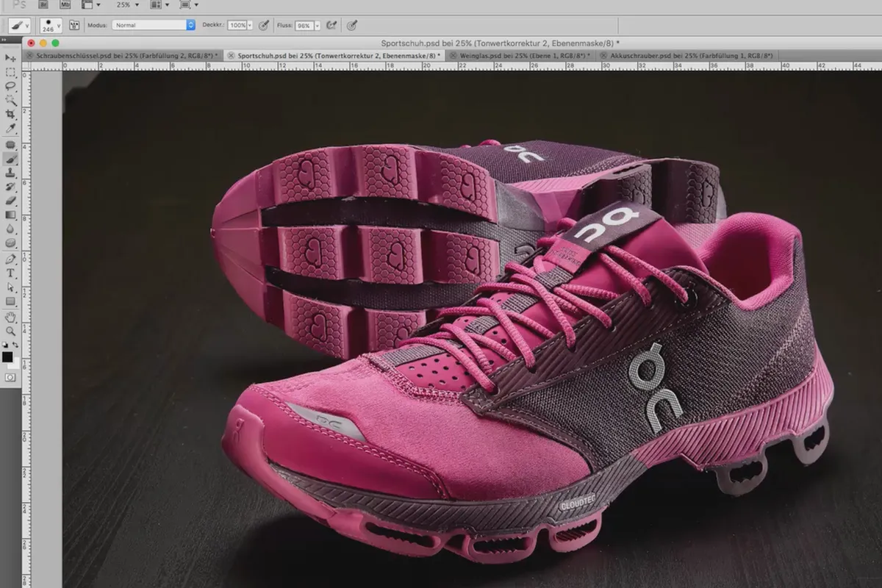The height and width of the screenshot is (588, 882).
Task: Close the Weinglas.psd tab
Action: coord(453,55)
